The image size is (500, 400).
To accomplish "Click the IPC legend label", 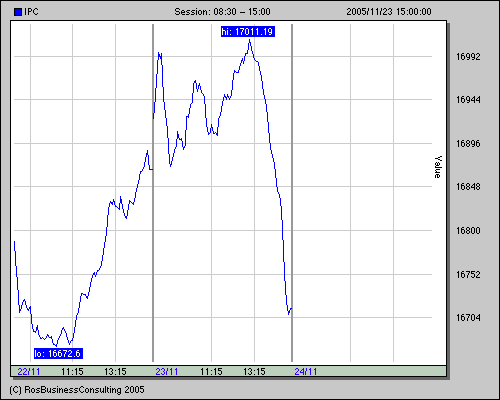I will click(x=31, y=12).
